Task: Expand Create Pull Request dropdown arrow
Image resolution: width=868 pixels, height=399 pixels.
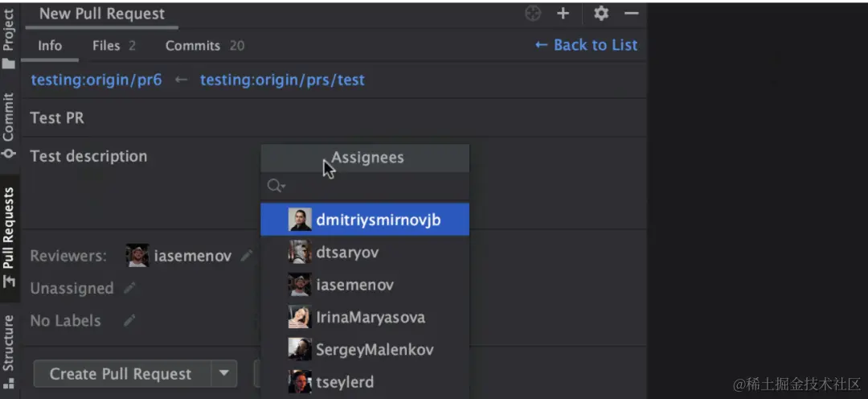Action: (224, 374)
